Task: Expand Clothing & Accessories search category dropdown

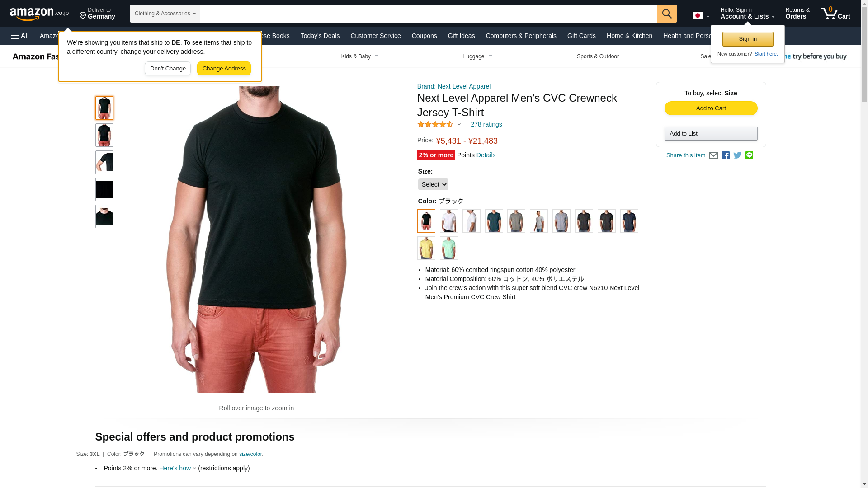Action: click(x=165, y=14)
